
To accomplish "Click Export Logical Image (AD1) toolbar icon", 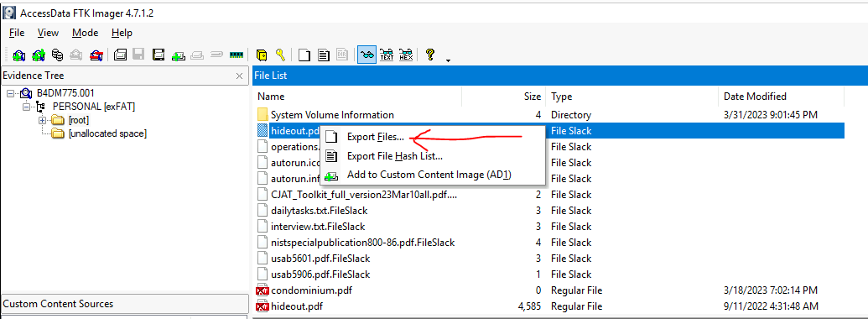I will coord(159,55).
